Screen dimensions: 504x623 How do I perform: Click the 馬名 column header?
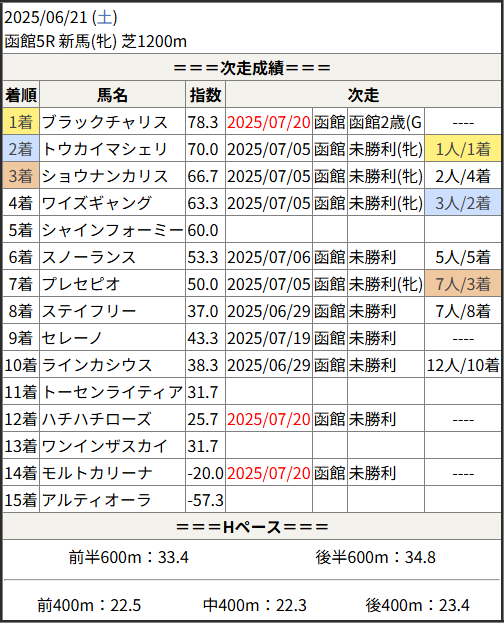click(x=112, y=95)
